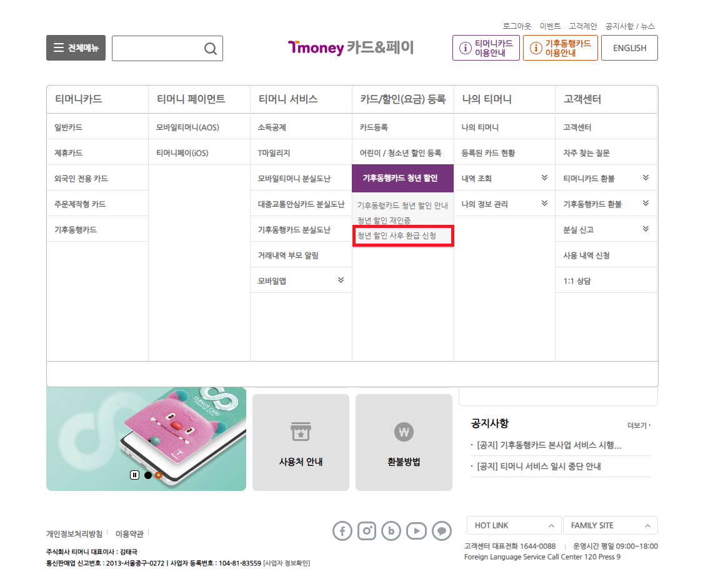Open the FAMILY SITE dropdown
The width and height of the screenshot is (728, 569).
tap(611, 525)
